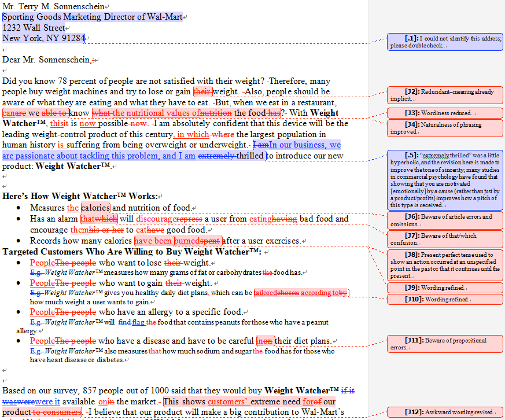Click bullet about allergy to a specific food
Screen dimensions: 505x420
[x=136, y=312]
